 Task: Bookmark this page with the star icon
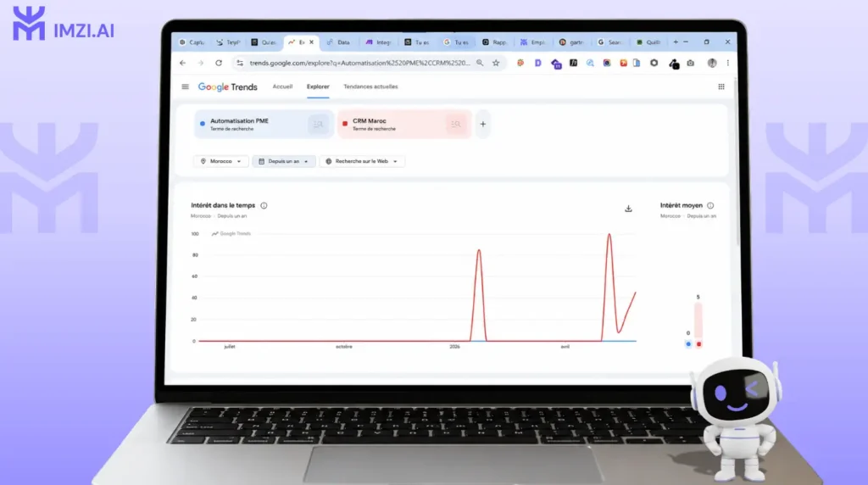click(x=496, y=63)
